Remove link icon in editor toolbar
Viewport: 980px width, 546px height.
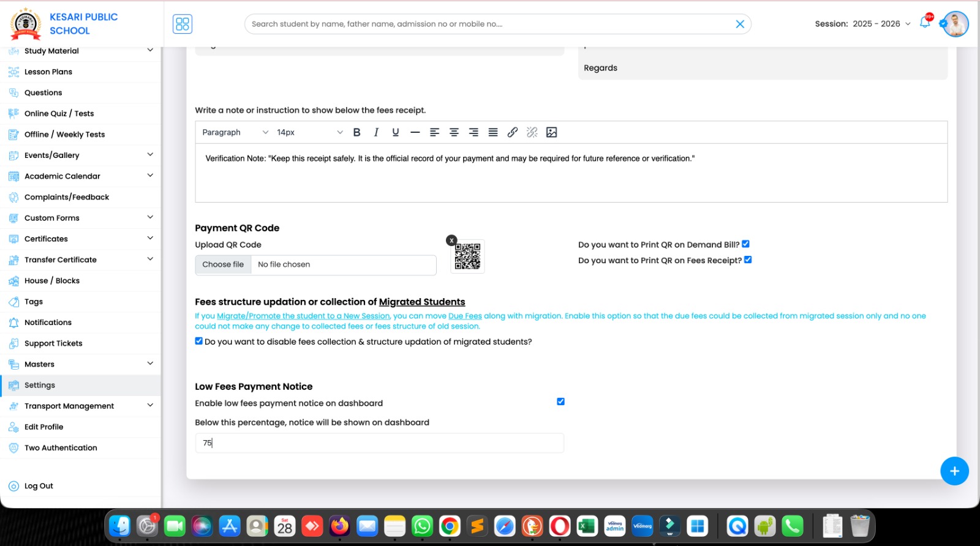532,132
